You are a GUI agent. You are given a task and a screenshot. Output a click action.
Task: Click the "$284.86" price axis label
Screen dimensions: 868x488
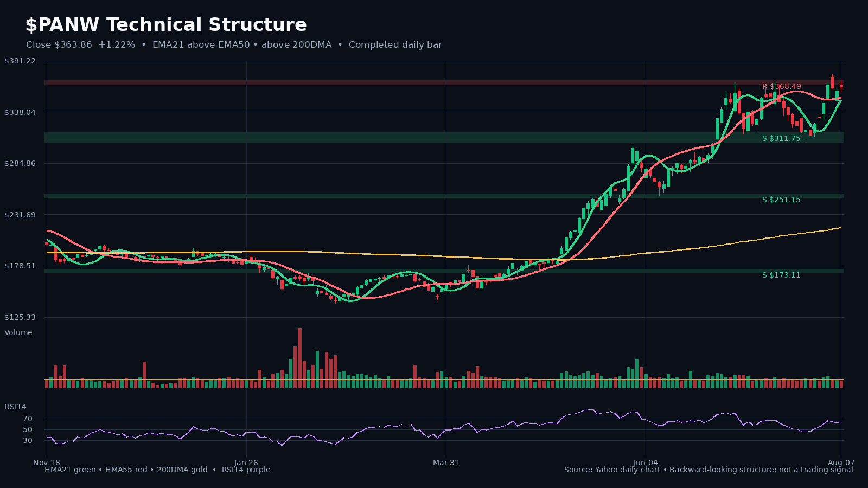pos(20,163)
